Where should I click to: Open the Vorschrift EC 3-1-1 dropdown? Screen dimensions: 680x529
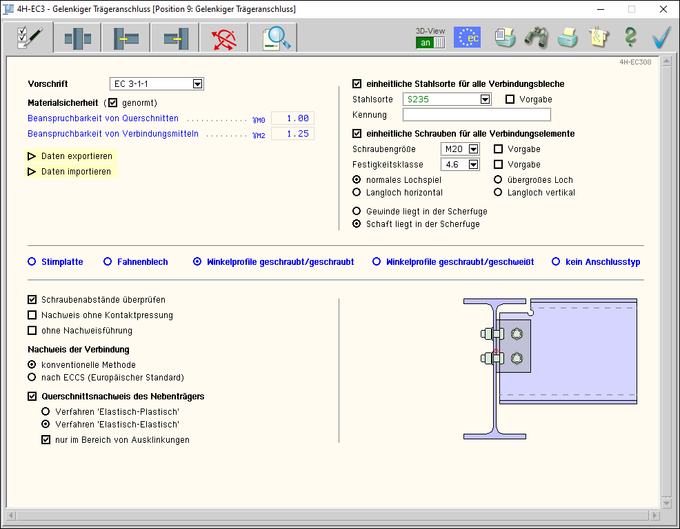click(197, 84)
